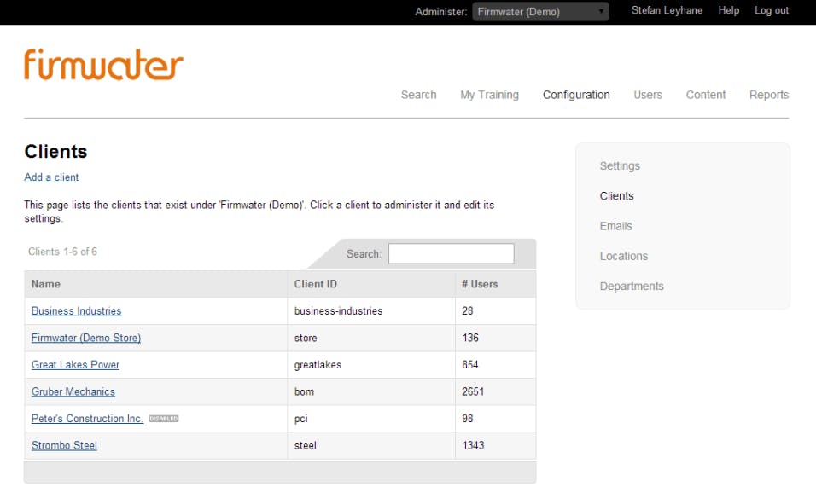The image size is (816, 504).
Task: Open the Gruber Mechanics client
Action: coord(73,391)
